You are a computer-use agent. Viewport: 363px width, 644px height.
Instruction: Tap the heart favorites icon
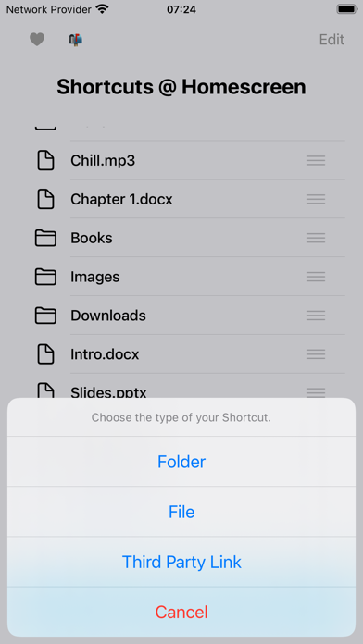37,40
